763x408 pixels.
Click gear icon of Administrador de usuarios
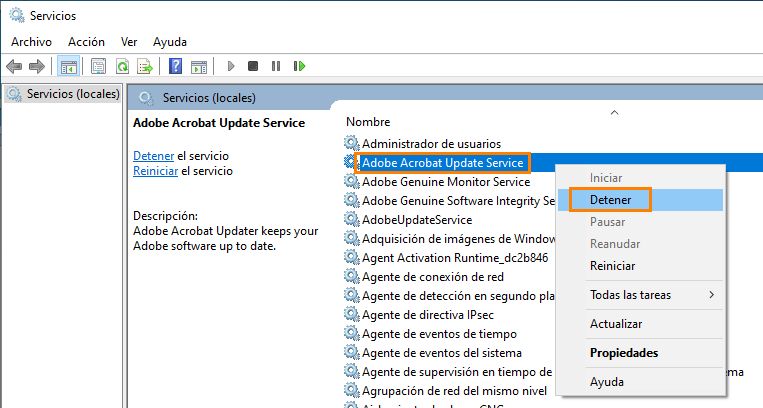(351, 143)
